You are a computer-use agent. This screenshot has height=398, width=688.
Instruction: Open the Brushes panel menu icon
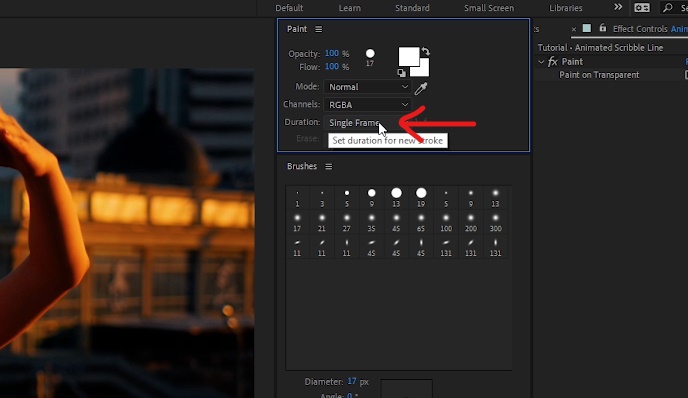329,166
